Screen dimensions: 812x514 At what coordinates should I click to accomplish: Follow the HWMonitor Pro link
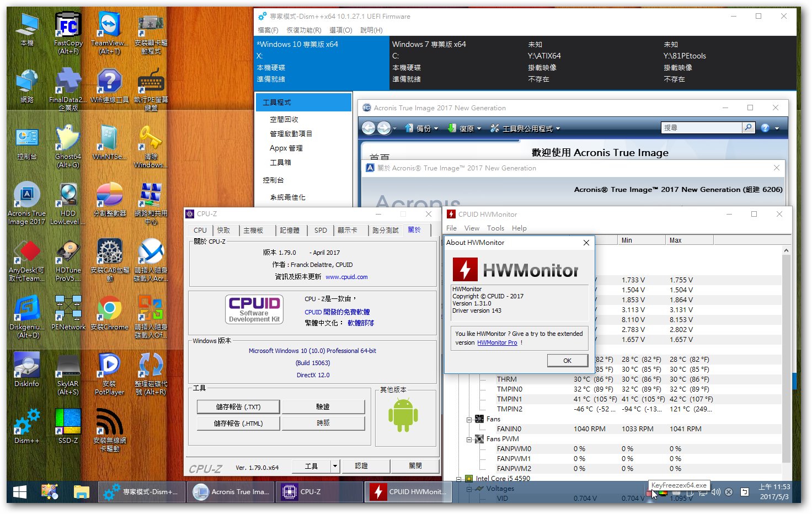tap(497, 342)
